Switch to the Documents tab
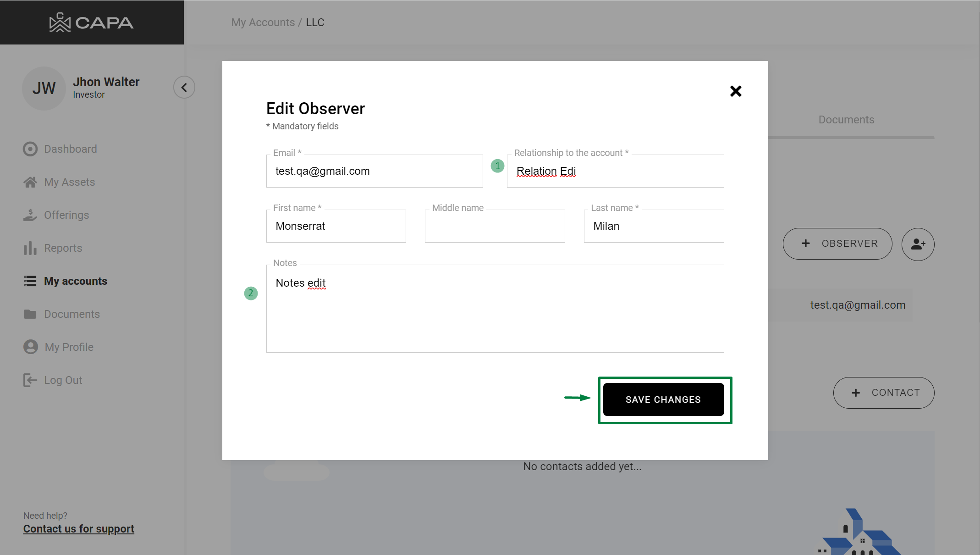This screenshot has width=980, height=555. (x=846, y=120)
